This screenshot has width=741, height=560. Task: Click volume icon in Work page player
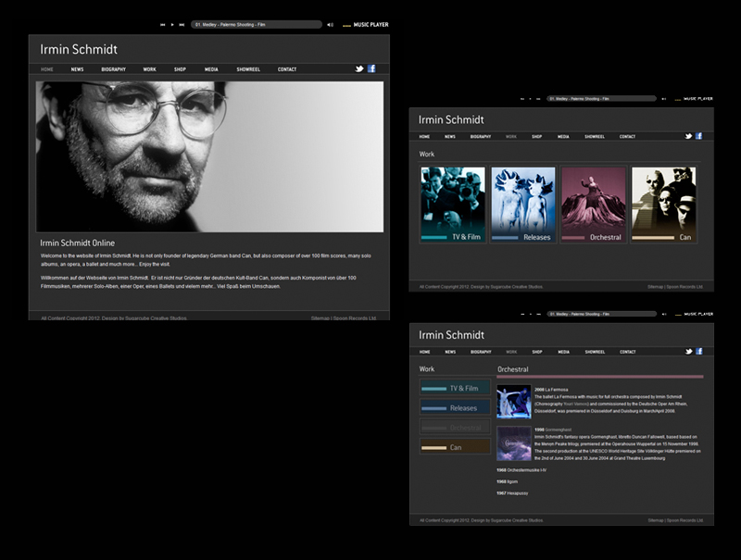pyautogui.click(x=663, y=99)
